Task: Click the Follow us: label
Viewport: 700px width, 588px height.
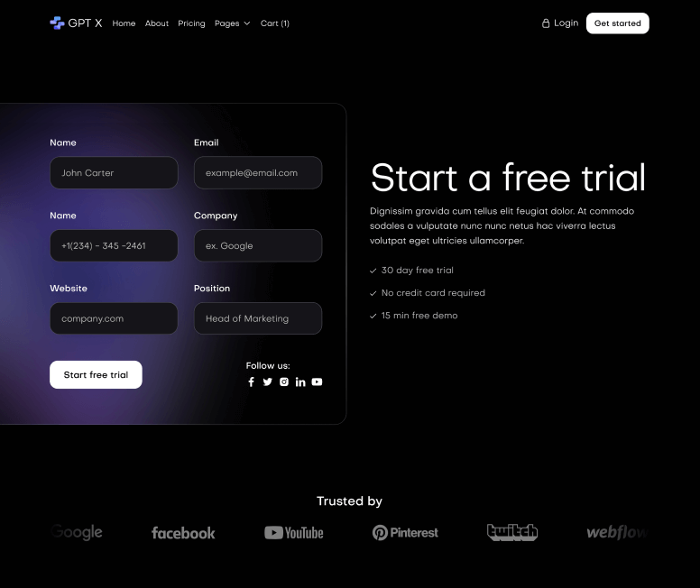Action: click(x=268, y=365)
